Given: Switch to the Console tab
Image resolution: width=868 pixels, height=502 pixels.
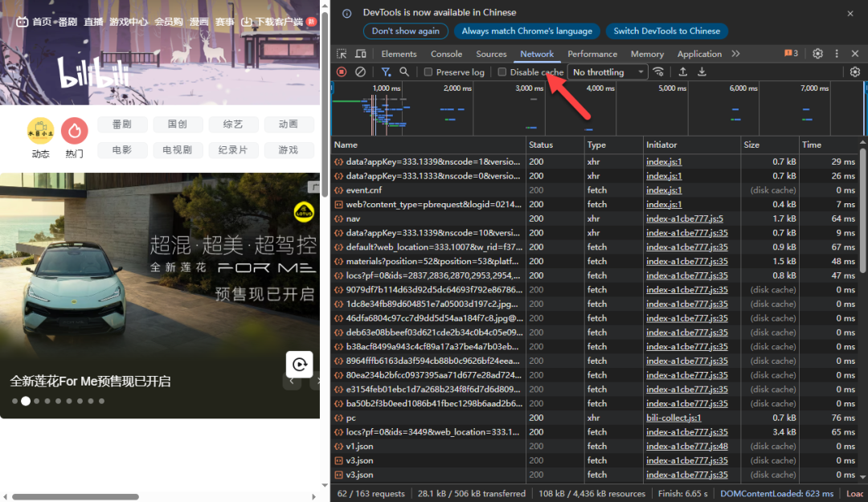Looking at the screenshot, I should [446, 54].
